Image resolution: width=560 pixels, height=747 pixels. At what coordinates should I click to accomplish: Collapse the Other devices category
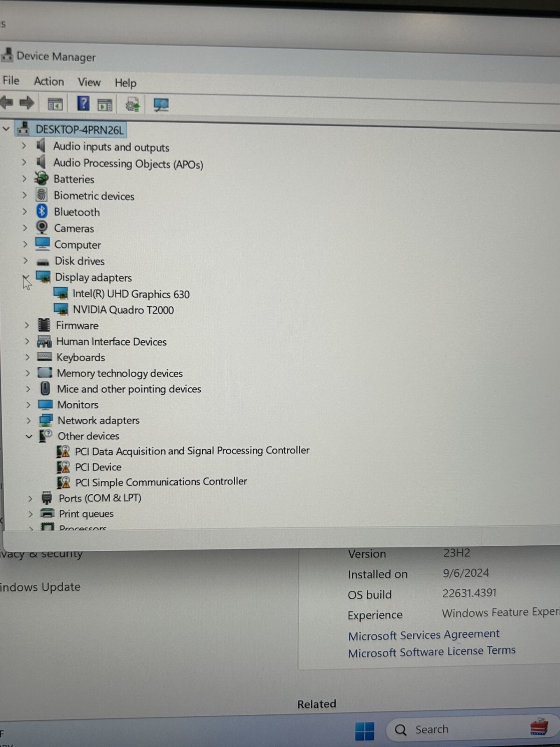(x=29, y=436)
